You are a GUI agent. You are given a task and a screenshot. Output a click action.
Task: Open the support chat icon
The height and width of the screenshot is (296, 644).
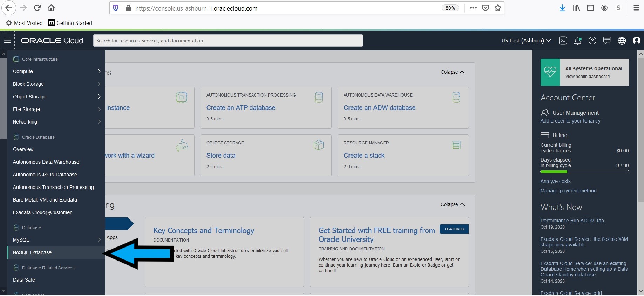(x=607, y=41)
